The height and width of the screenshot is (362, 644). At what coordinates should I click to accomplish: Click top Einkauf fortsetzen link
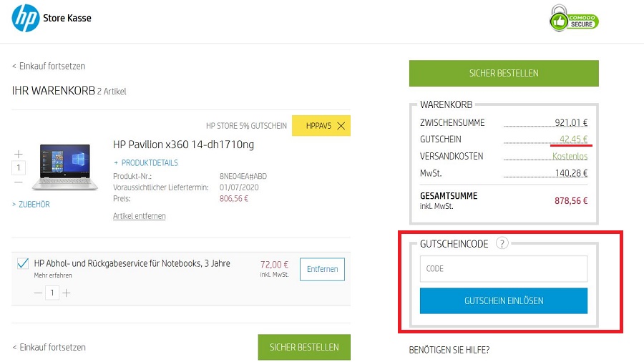(49, 66)
